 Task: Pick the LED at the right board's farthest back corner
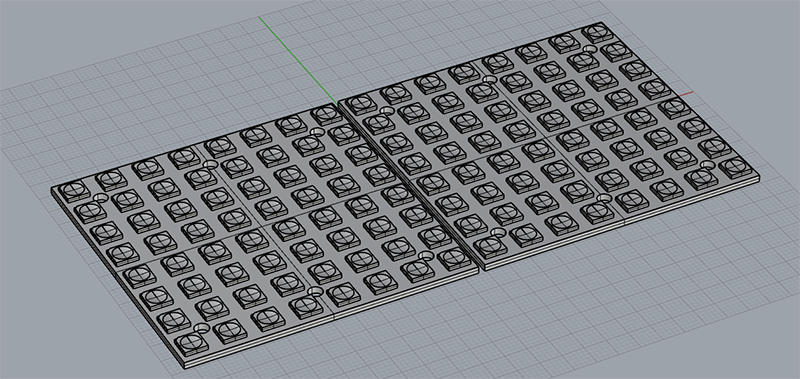click(x=597, y=33)
